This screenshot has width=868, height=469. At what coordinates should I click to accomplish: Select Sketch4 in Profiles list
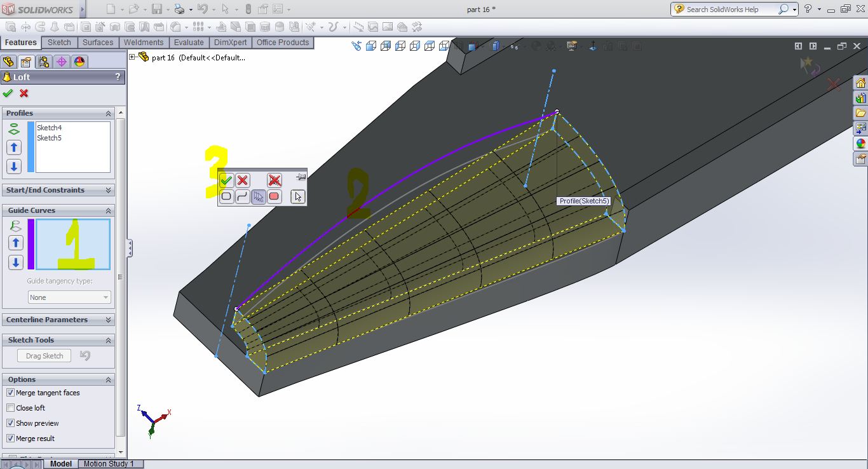pyautogui.click(x=50, y=128)
